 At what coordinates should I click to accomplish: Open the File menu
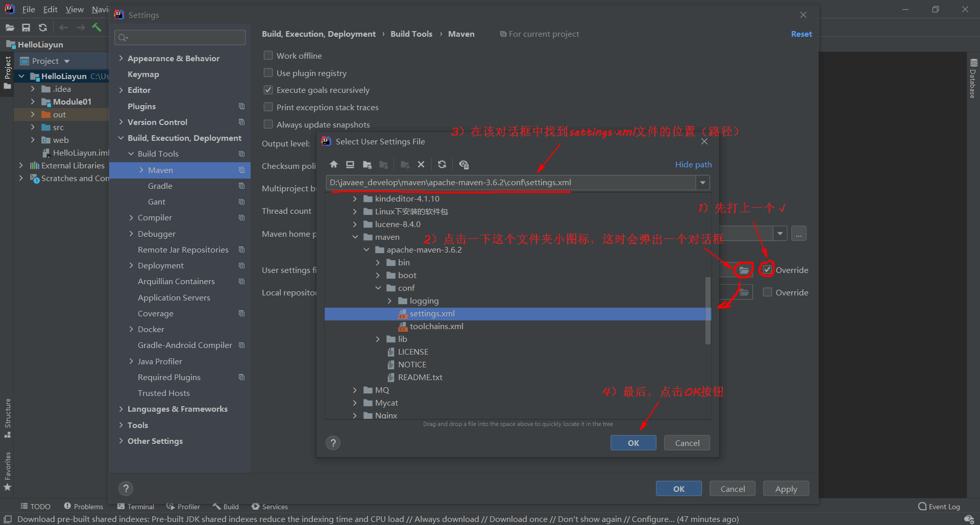pyautogui.click(x=29, y=9)
